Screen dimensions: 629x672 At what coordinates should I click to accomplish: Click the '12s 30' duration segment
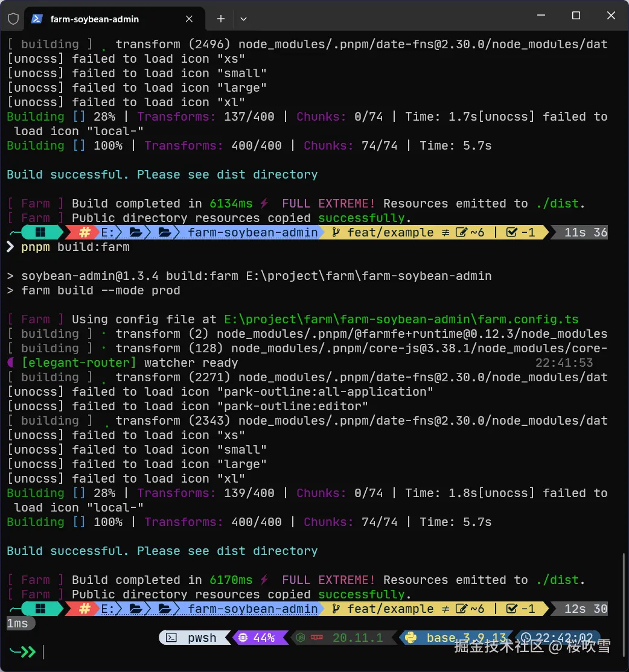tap(586, 609)
